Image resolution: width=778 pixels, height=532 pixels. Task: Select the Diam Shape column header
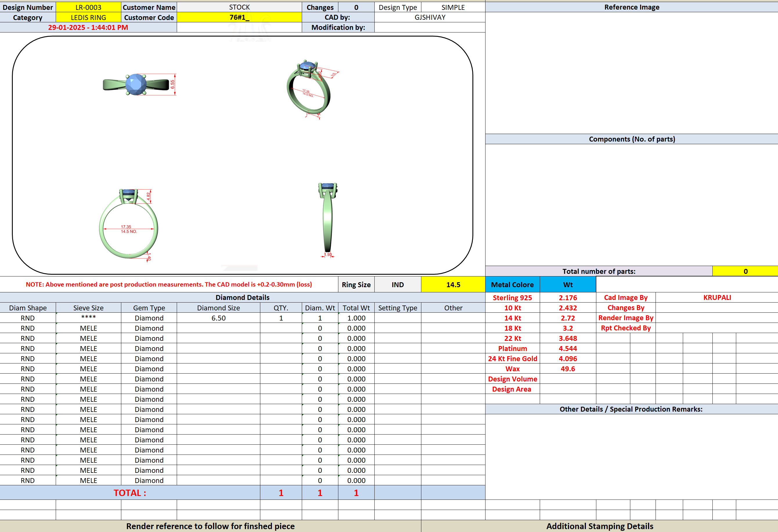pos(28,308)
